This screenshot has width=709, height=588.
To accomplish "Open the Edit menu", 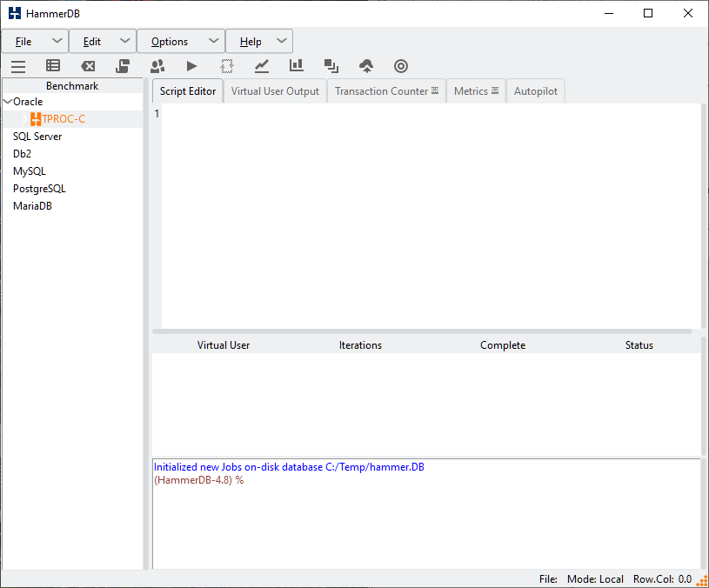I will (103, 42).
